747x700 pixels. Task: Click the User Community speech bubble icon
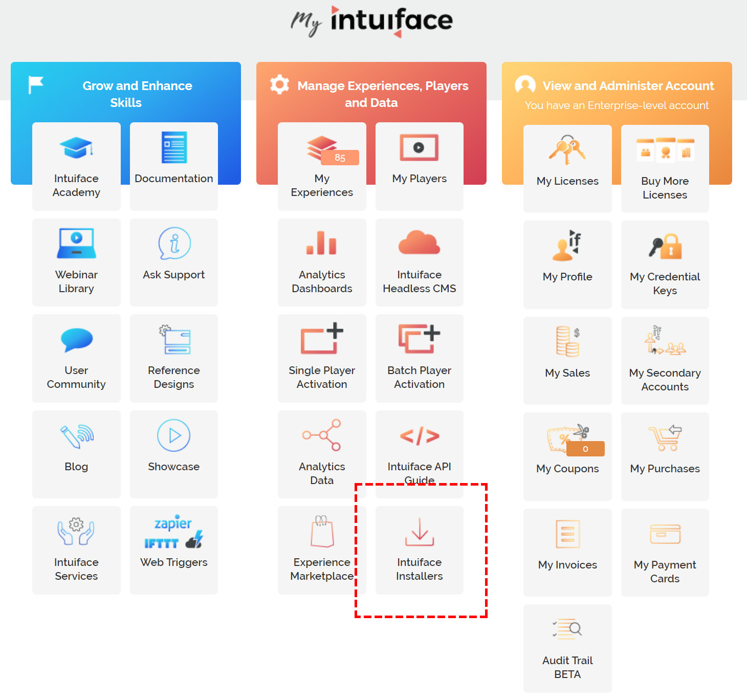(x=76, y=340)
